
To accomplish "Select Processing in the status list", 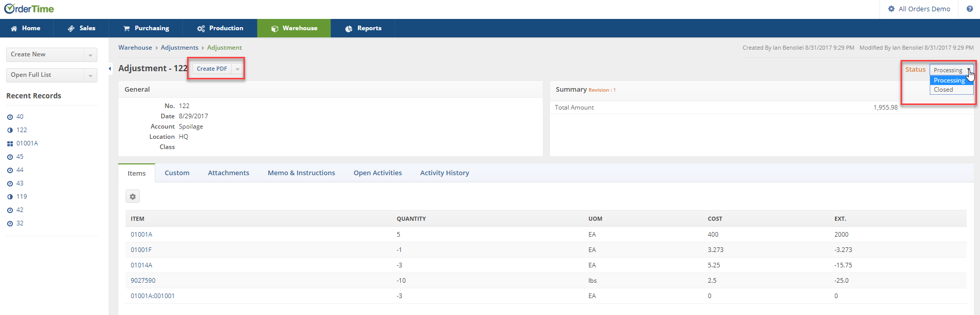I will click(x=951, y=80).
